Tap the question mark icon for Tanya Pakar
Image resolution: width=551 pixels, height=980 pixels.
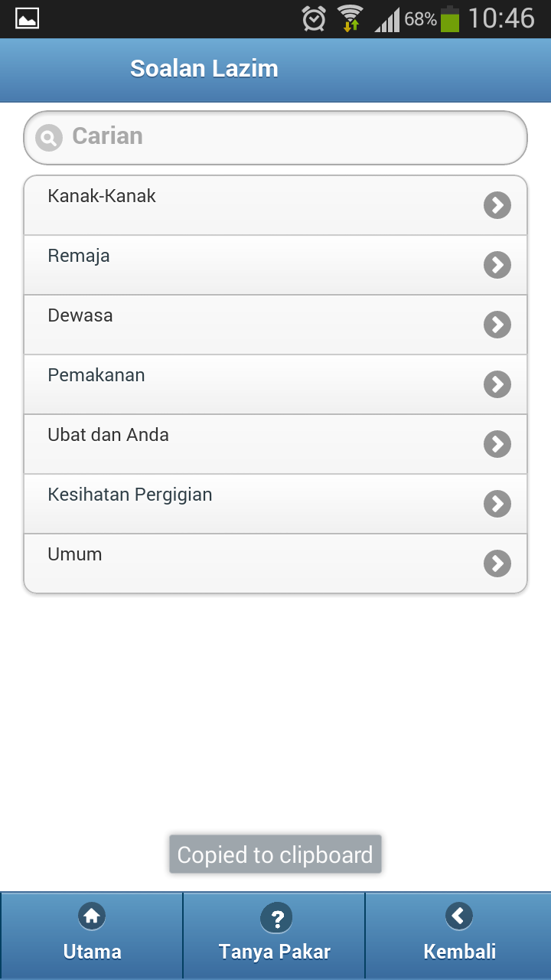pos(276,916)
